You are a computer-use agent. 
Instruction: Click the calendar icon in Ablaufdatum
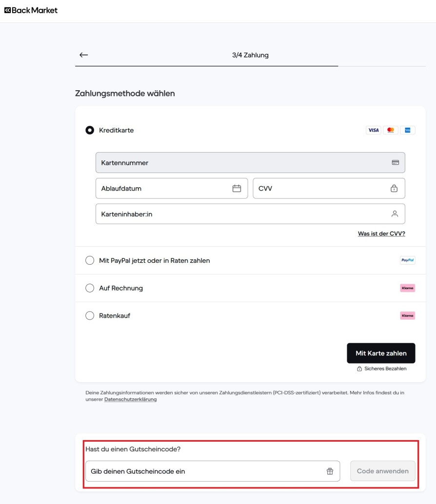tap(237, 189)
